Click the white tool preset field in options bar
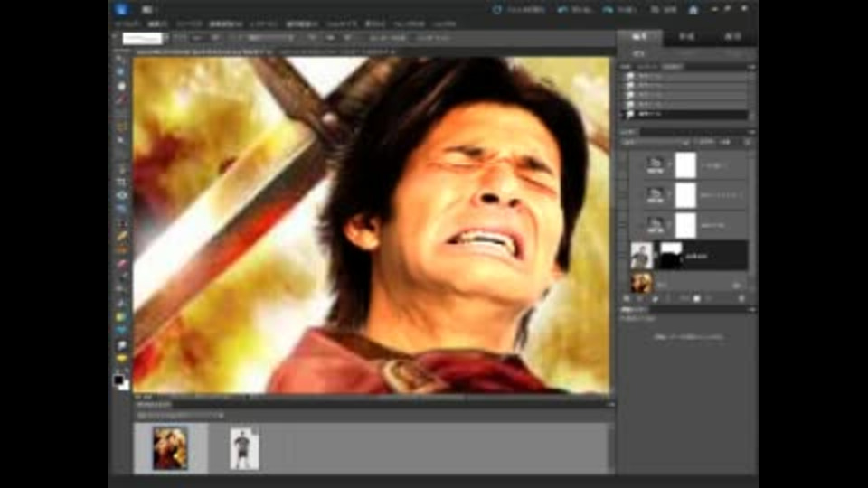The image size is (868, 488). click(x=142, y=38)
